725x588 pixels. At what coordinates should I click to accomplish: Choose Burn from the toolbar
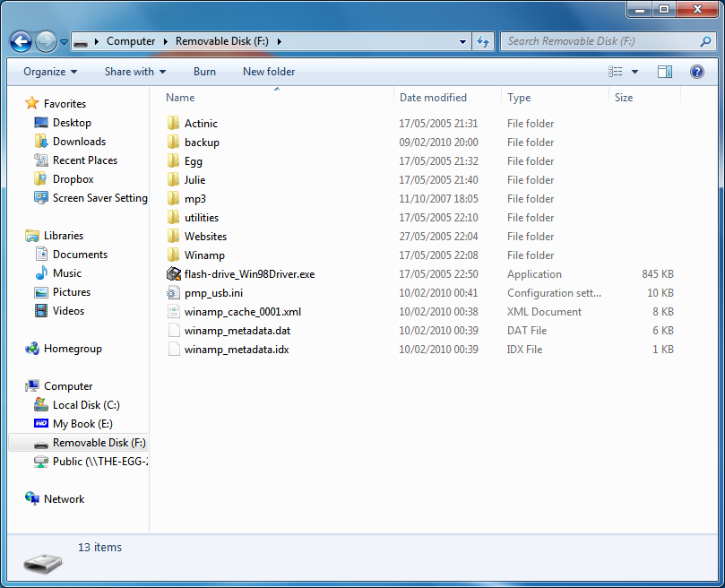click(204, 72)
